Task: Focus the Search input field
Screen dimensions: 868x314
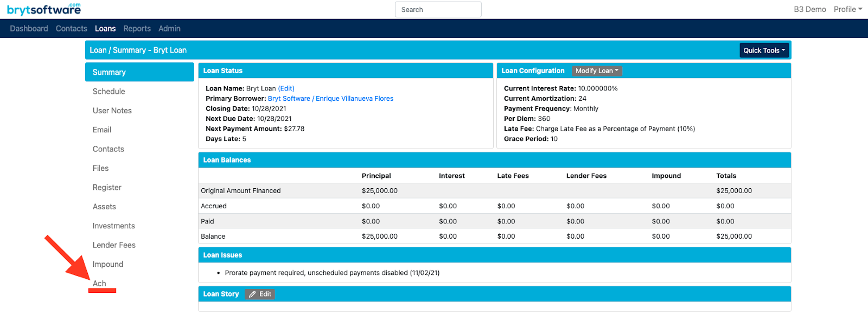Action: [438, 10]
